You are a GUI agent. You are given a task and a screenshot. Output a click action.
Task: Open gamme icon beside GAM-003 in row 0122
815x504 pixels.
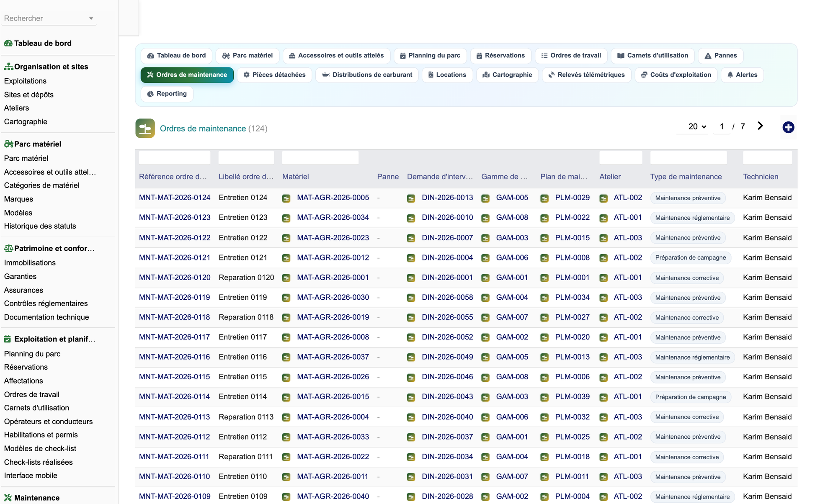click(x=485, y=238)
